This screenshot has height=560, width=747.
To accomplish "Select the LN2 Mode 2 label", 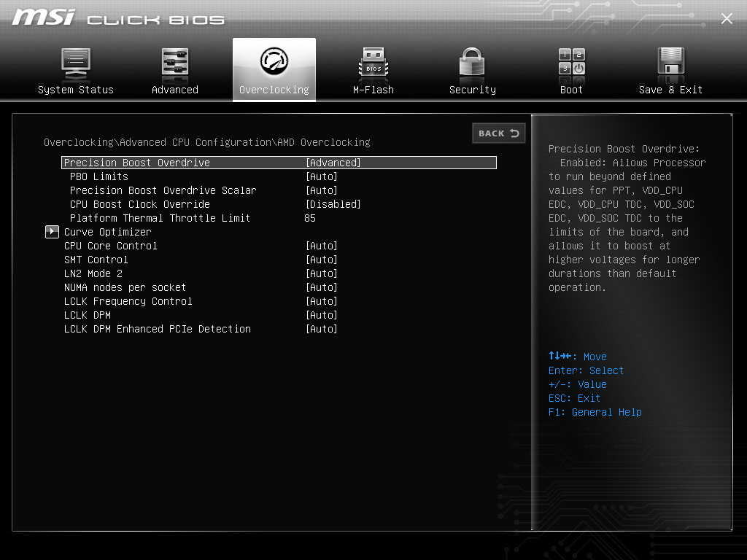I will coord(93,273).
